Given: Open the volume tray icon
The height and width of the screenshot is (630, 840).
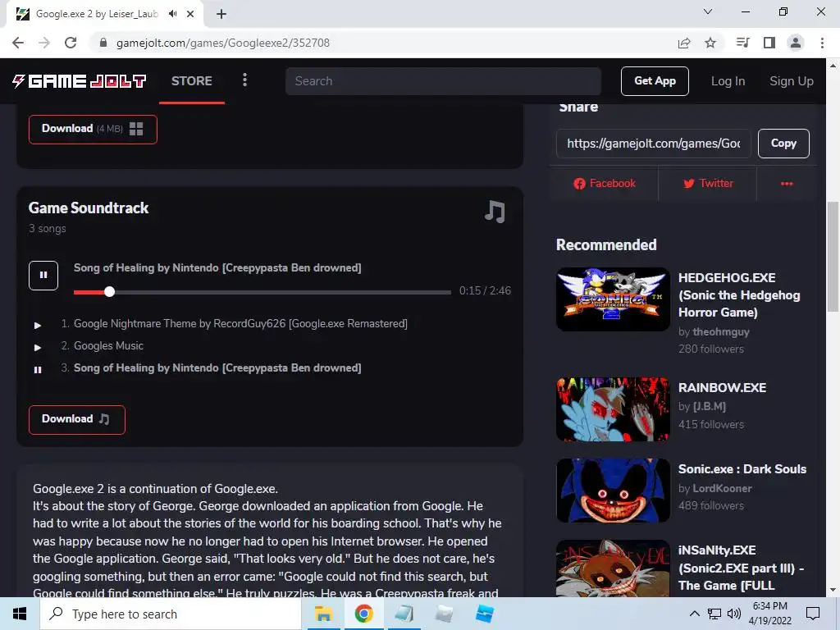Looking at the screenshot, I should coord(734,614).
